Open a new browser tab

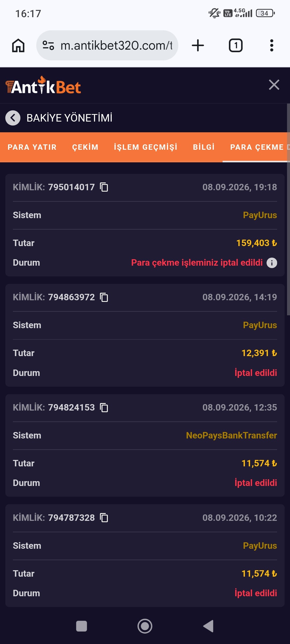point(198,45)
